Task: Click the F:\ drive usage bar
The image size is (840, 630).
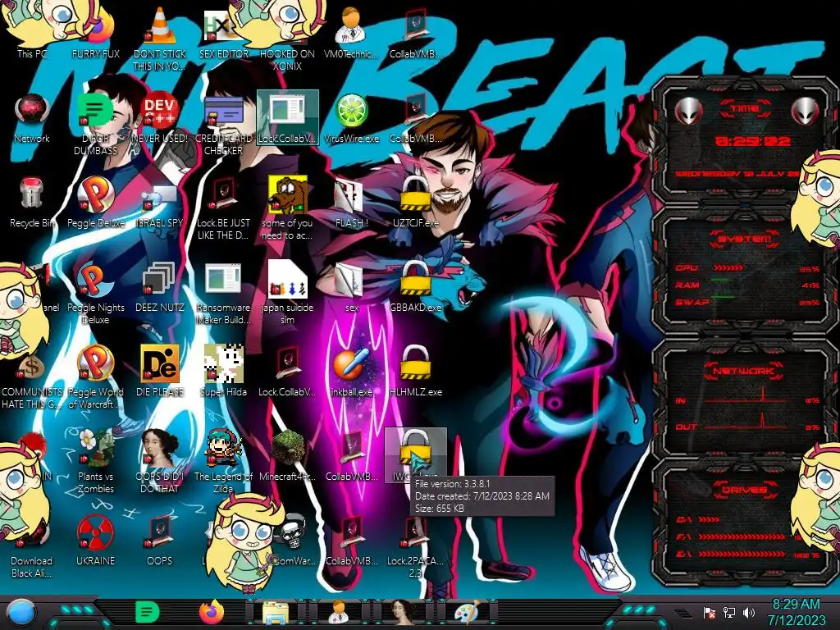Action: 742,536
